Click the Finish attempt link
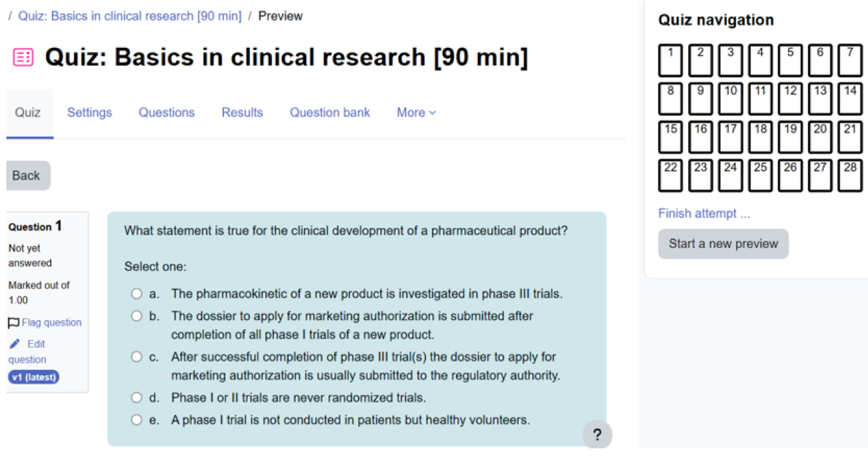This screenshot has height=462, width=868. [704, 213]
